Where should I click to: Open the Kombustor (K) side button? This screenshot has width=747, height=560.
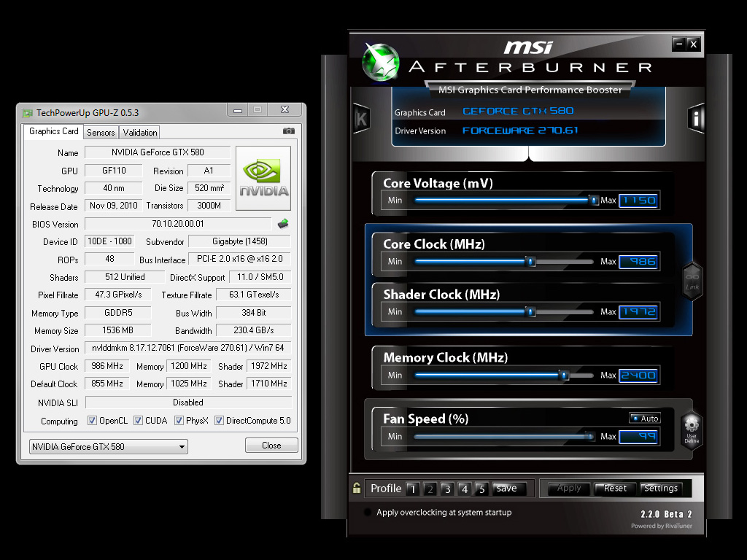pyautogui.click(x=362, y=119)
